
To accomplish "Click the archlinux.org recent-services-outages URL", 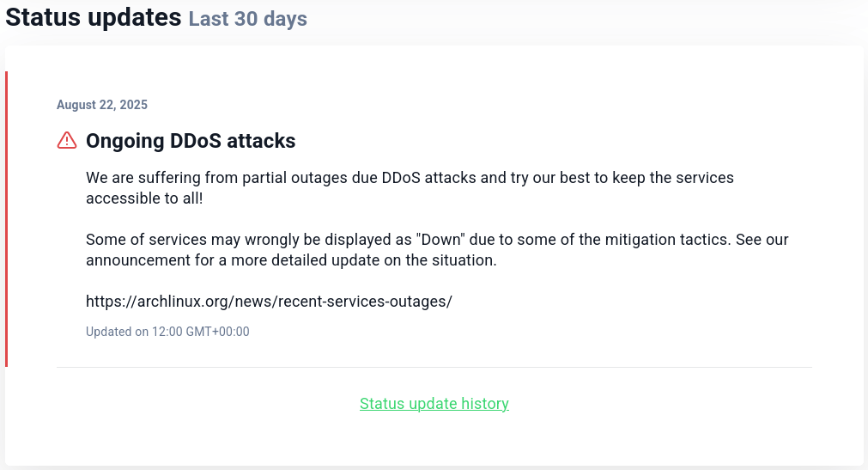I will [x=269, y=302].
